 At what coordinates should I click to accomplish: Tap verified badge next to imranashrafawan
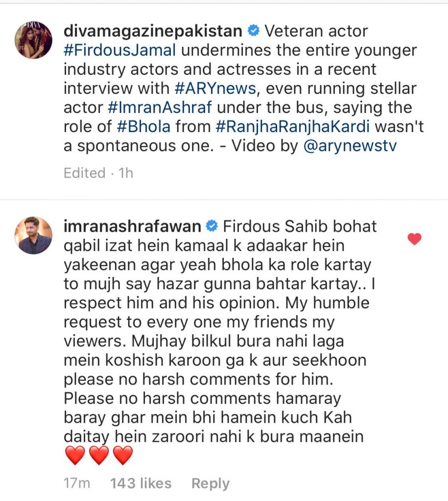coord(212,226)
